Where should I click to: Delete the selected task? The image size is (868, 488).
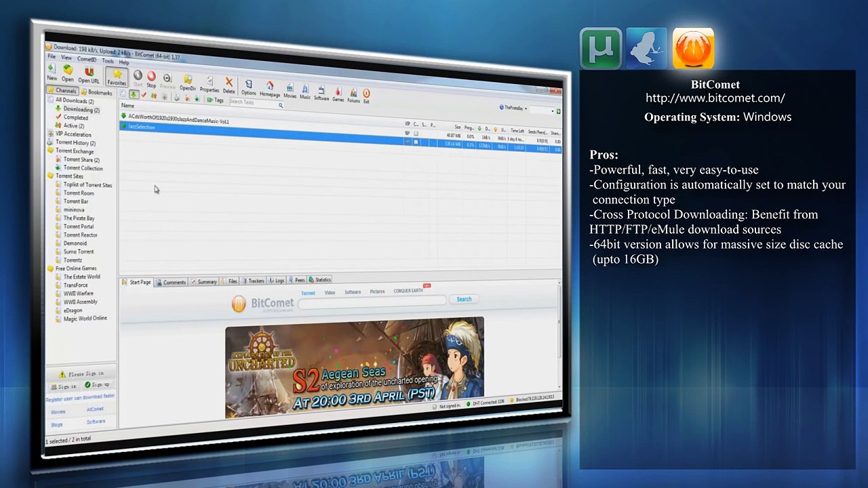pos(229,84)
